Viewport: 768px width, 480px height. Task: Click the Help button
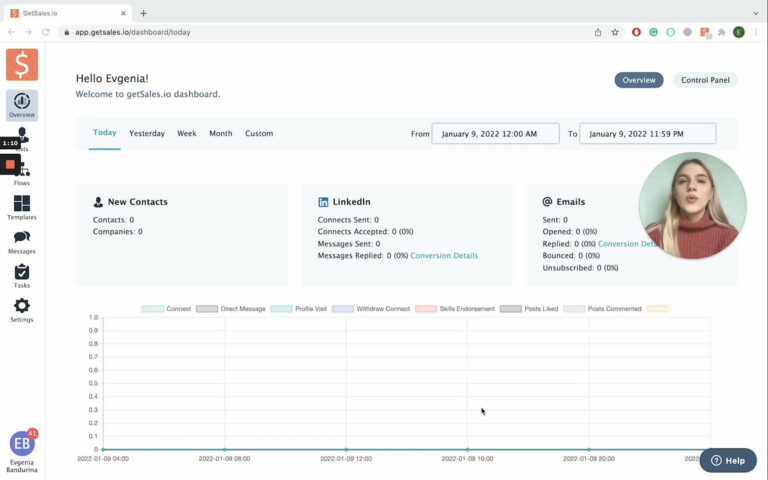(728, 460)
